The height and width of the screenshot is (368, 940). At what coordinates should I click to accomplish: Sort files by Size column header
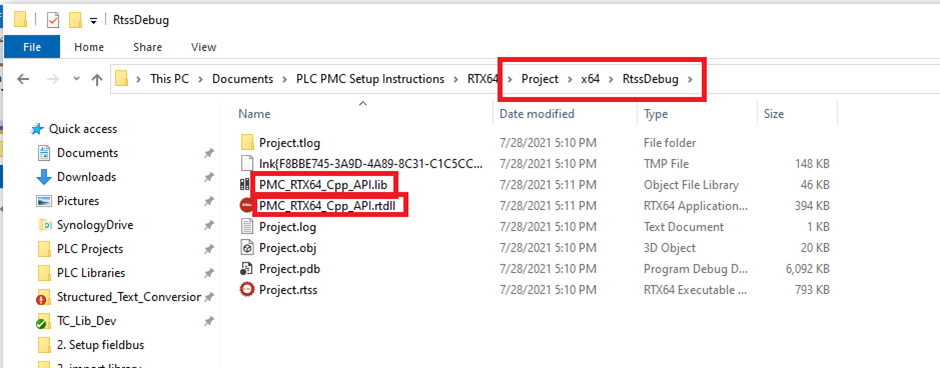coord(773,114)
